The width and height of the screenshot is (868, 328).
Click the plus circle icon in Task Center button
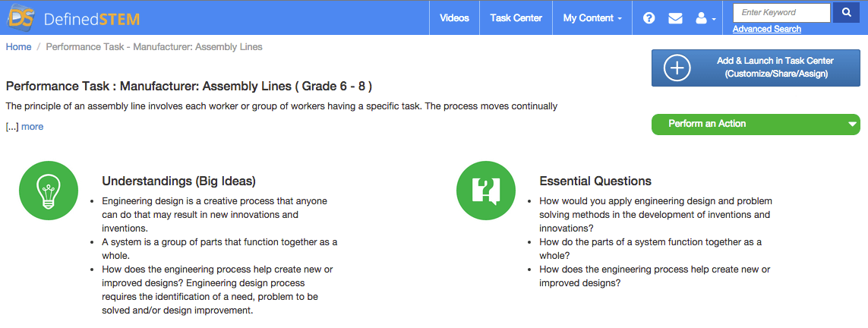(x=677, y=68)
